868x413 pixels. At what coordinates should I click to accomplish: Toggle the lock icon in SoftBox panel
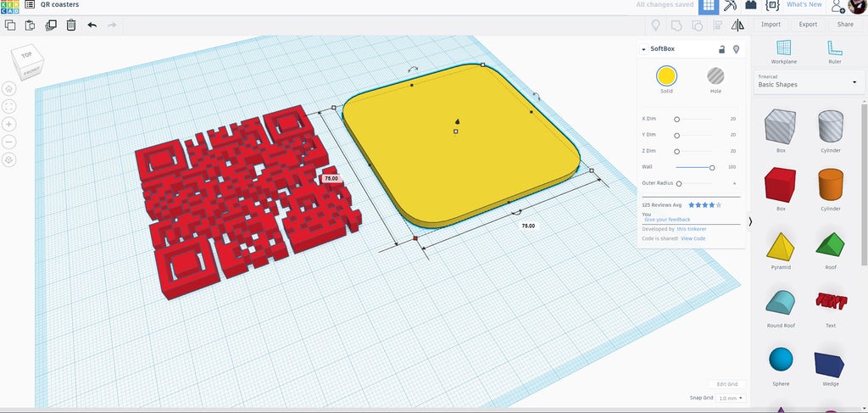[x=722, y=49]
